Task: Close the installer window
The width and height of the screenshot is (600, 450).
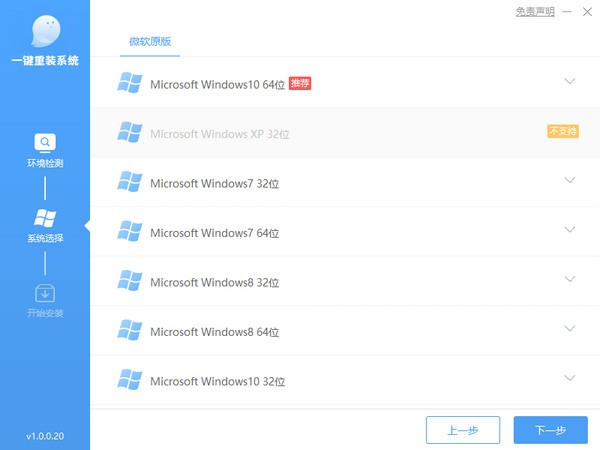Action: (587, 12)
